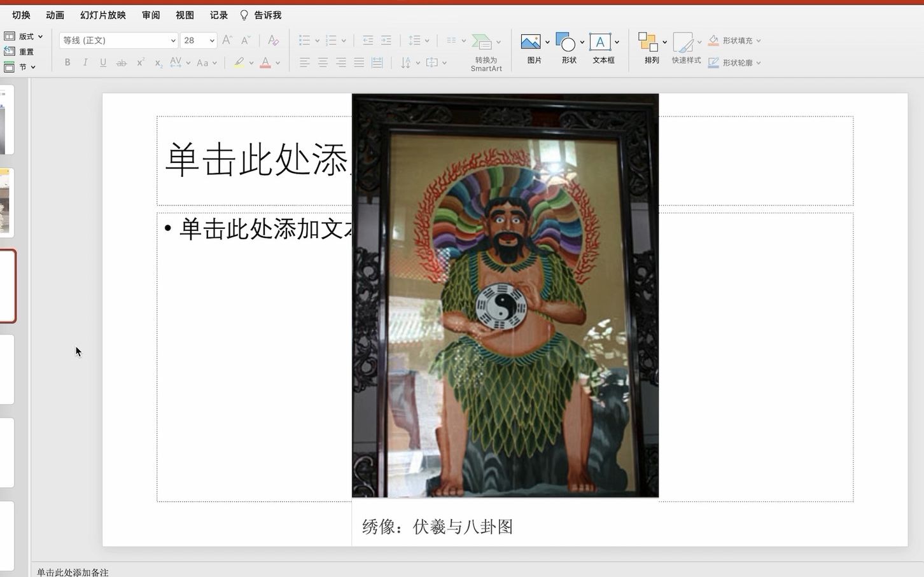Viewport: 924px width, 577px height.
Task: Click the 告诉我 tell me search
Action: pos(260,15)
